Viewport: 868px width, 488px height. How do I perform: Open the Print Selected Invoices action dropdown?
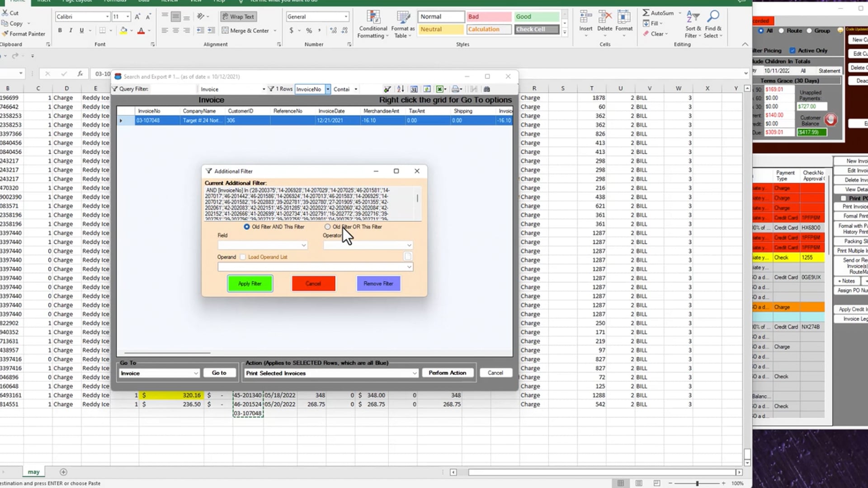click(x=331, y=373)
